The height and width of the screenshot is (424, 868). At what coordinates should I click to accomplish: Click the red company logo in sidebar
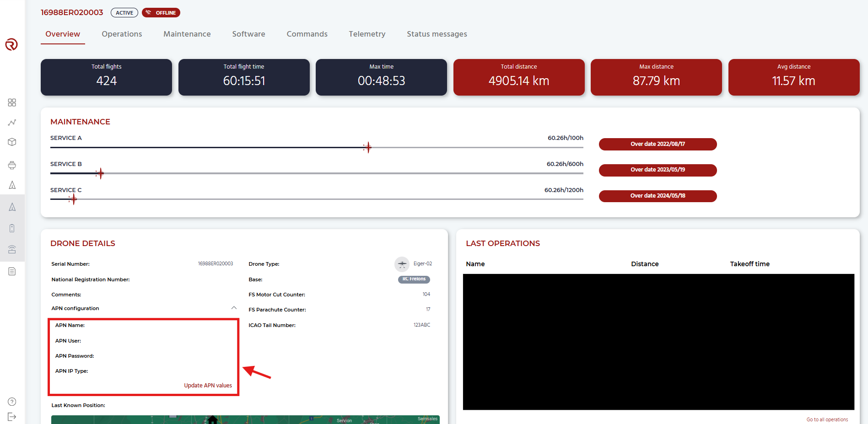(x=11, y=44)
